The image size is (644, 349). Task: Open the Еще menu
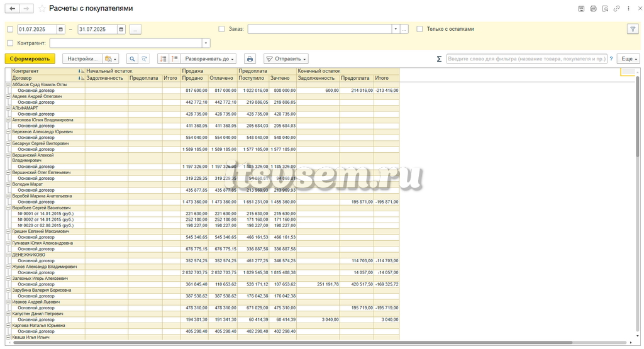point(629,58)
